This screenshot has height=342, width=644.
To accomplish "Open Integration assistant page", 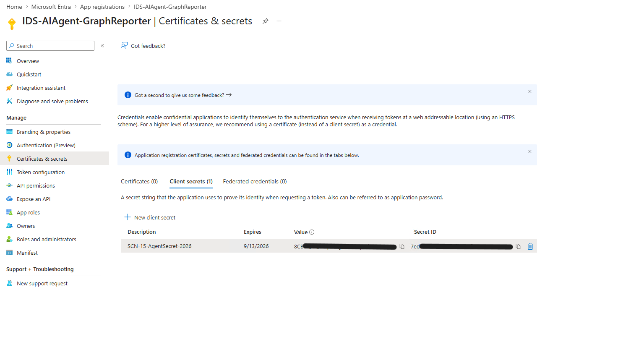I will tap(41, 88).
